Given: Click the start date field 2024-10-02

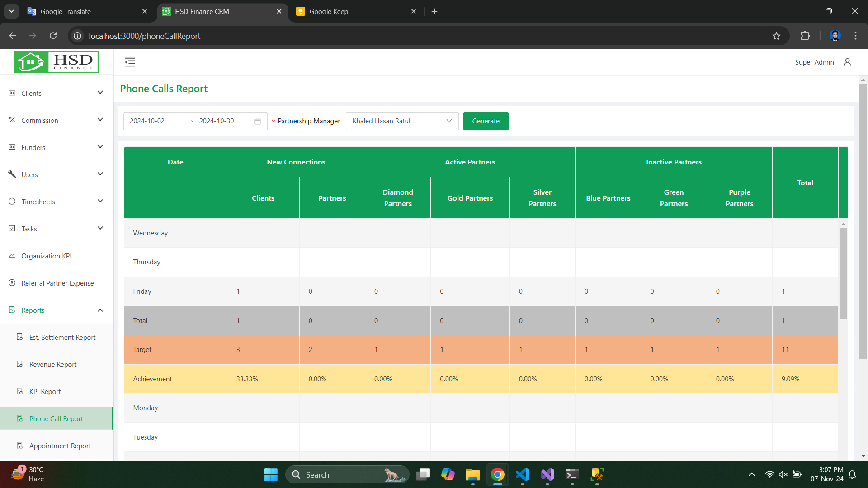Looking at the screenshot, I should pos(147,121).
